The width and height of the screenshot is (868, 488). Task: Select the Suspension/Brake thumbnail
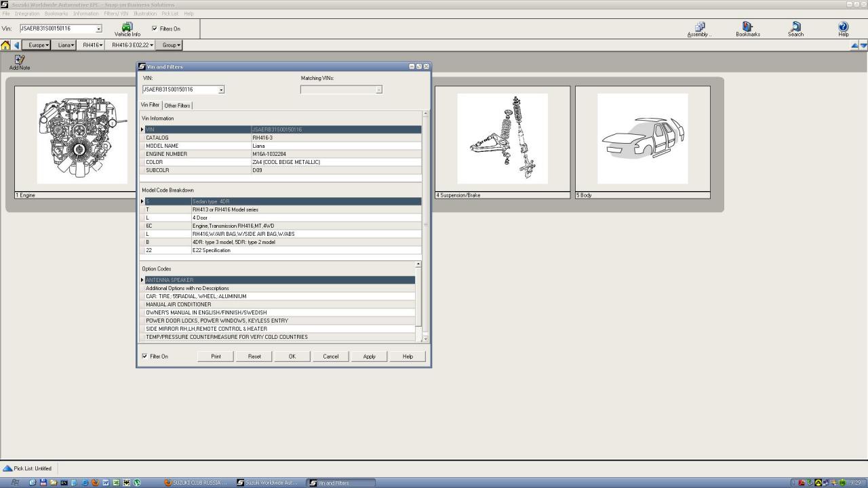tap(502, 139)
